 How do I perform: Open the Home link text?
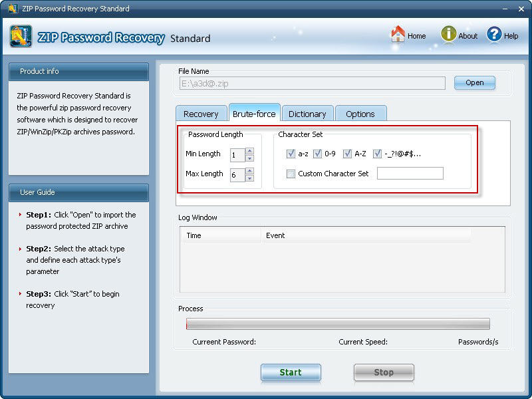(x=417, y=36)
